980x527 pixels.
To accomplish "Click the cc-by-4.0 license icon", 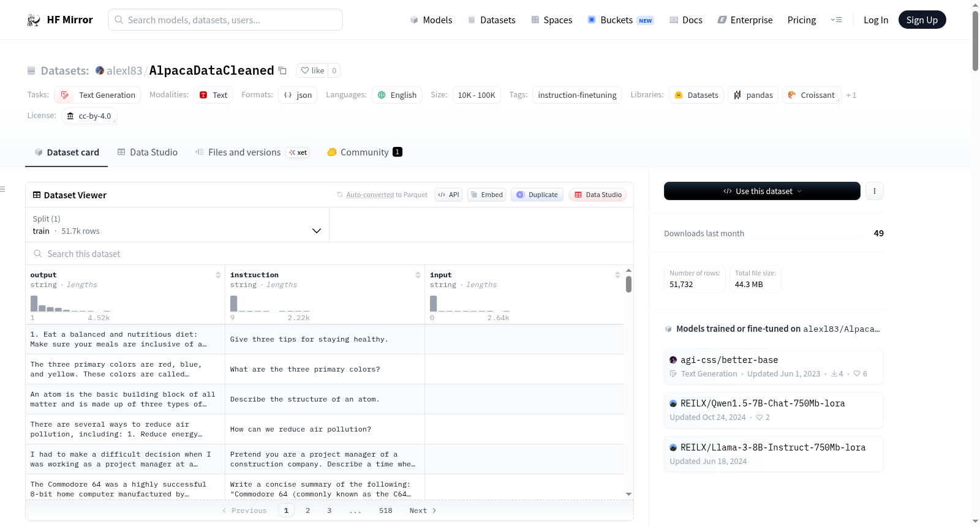I will (x=70, y=116).
